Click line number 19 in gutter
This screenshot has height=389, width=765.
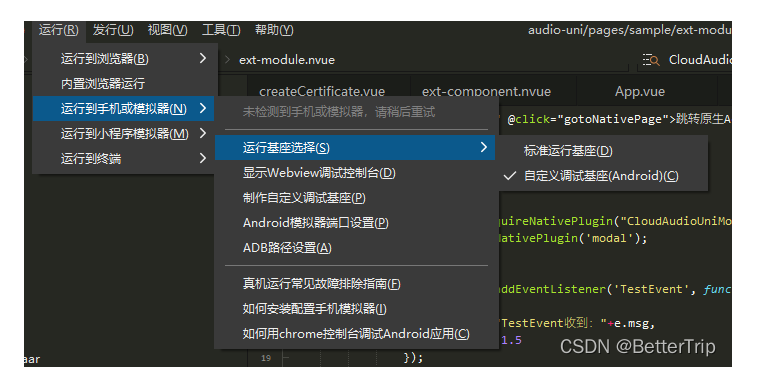click(266, 358)
